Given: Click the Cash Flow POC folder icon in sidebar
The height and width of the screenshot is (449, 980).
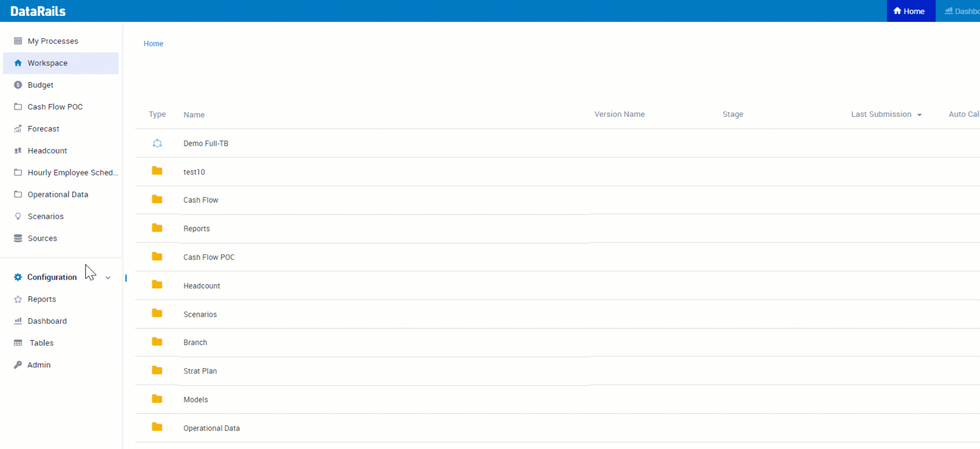Looking at the screenshot, I should (x=18, y=107).
